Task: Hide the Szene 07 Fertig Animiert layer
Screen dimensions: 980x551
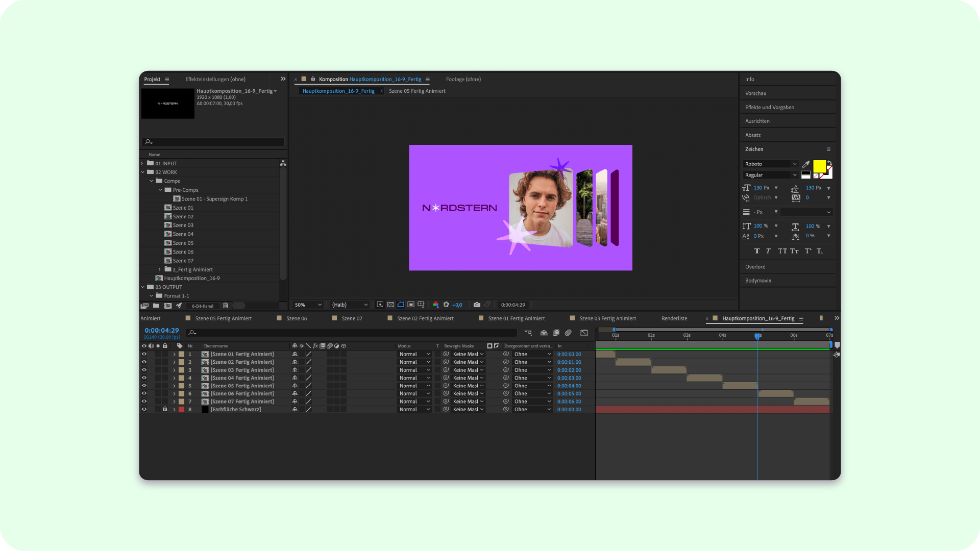Action: (144, 402)
